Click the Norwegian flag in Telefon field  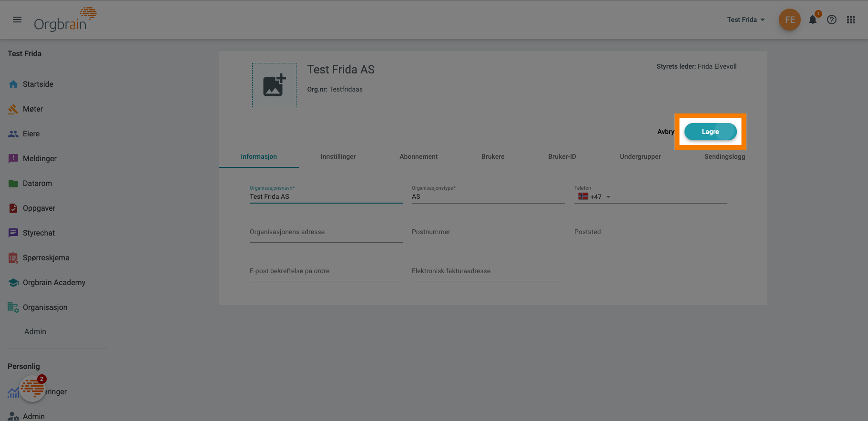pyautogui.click(x=583, y=196)
